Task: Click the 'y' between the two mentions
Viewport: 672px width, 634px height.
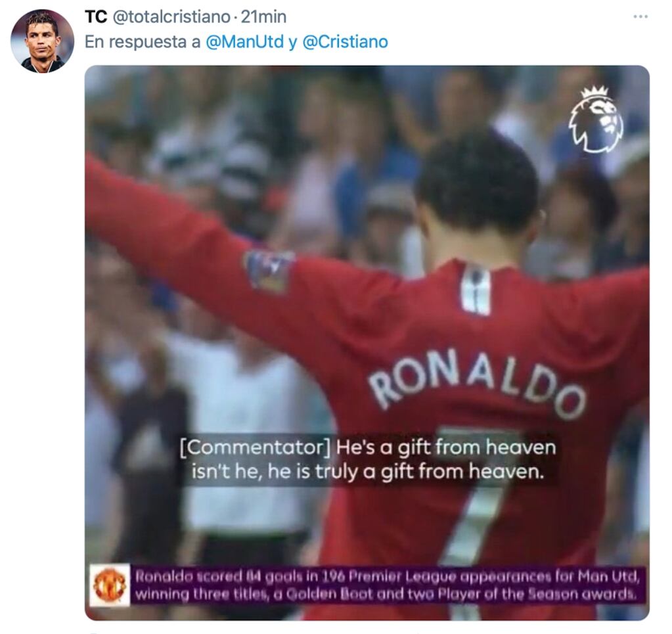Action: click(x=293, y=43)
